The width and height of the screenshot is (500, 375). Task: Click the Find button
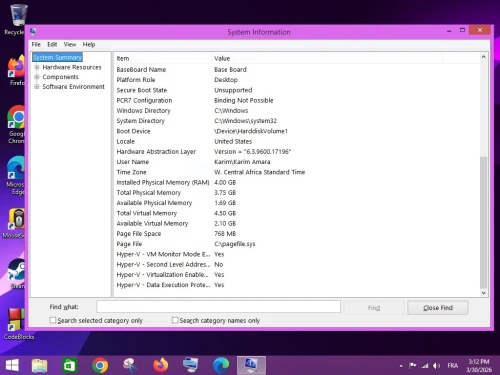pos(374,308)
